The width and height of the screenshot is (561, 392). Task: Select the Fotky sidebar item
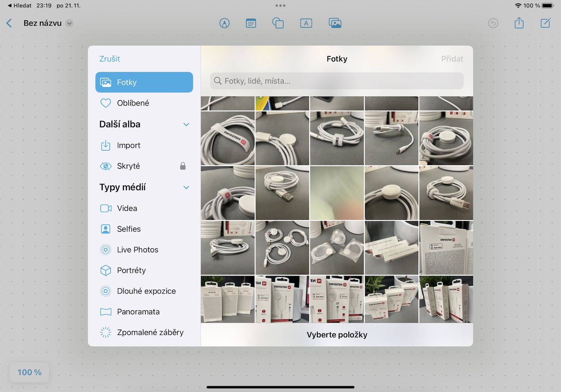(x=144, y=82)
